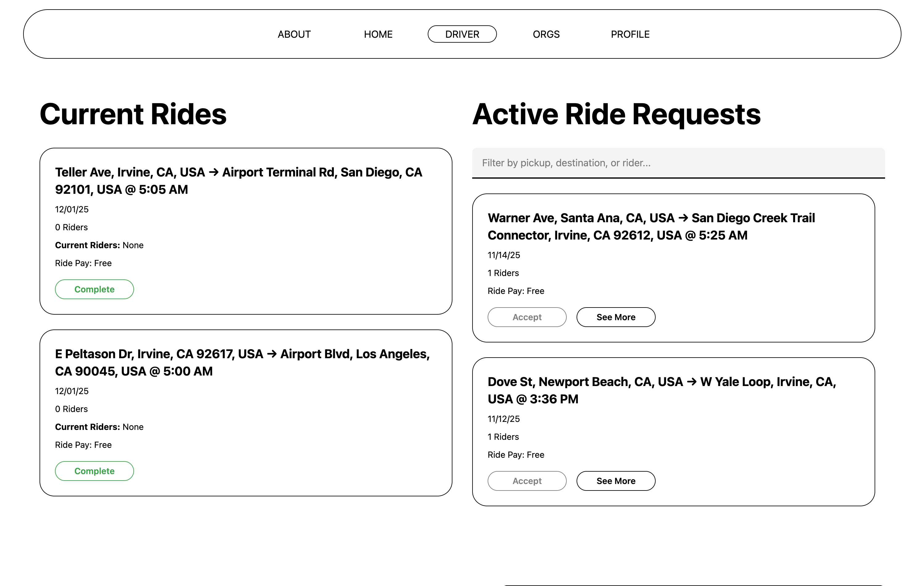This screenshot has height=586, width=924.
Task: Click the 11/12/25 date on Dove request
Action: click(x=503, y=419)
